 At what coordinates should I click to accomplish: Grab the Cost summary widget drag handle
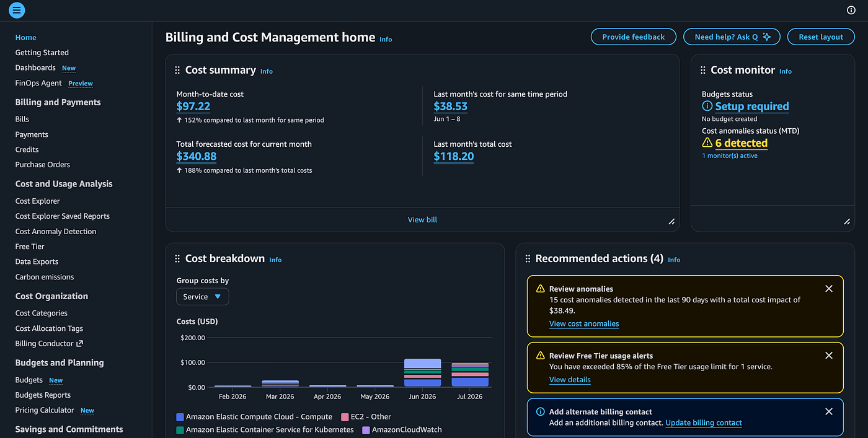point(177,71)
